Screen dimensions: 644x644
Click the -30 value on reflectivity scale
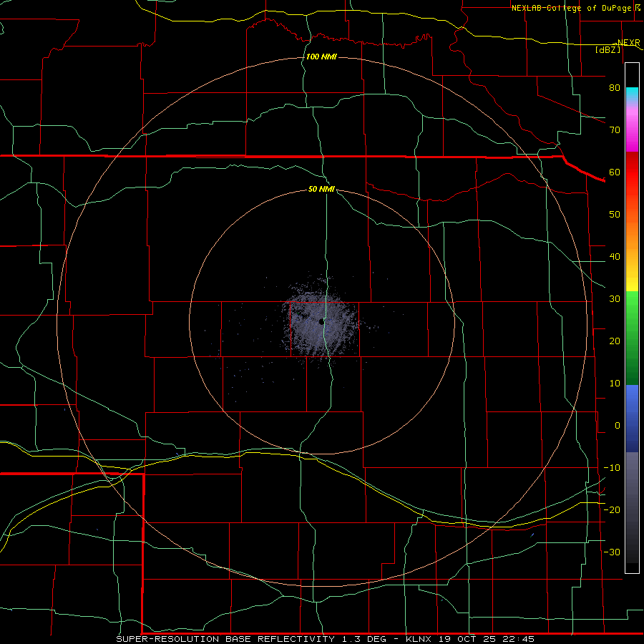612,552
